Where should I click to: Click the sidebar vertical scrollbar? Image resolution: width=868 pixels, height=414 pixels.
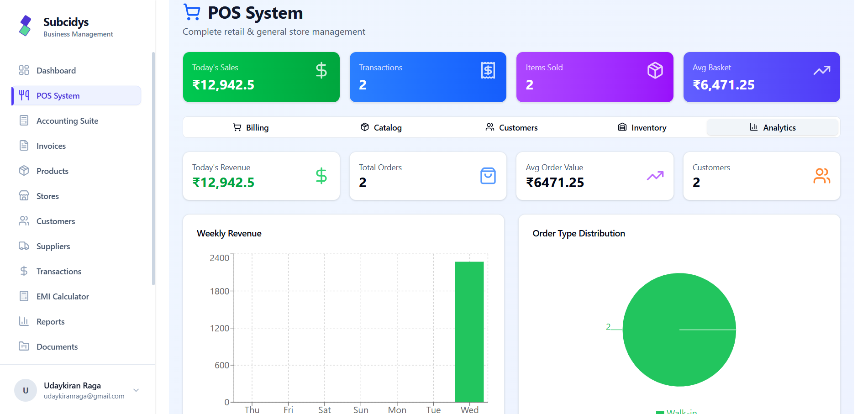(x=153, y=169)
